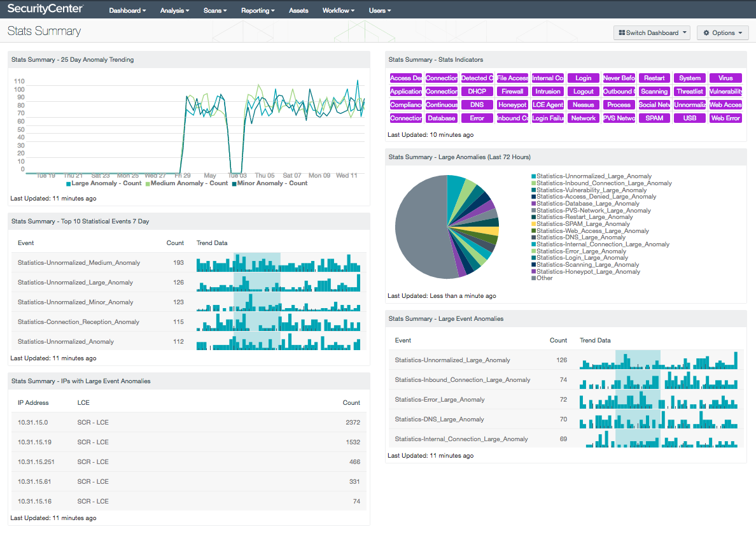The image size is (756, 536).
Task: Click the DHCP stats indicator
Action: pyautogui.click(x=477, y=91)
